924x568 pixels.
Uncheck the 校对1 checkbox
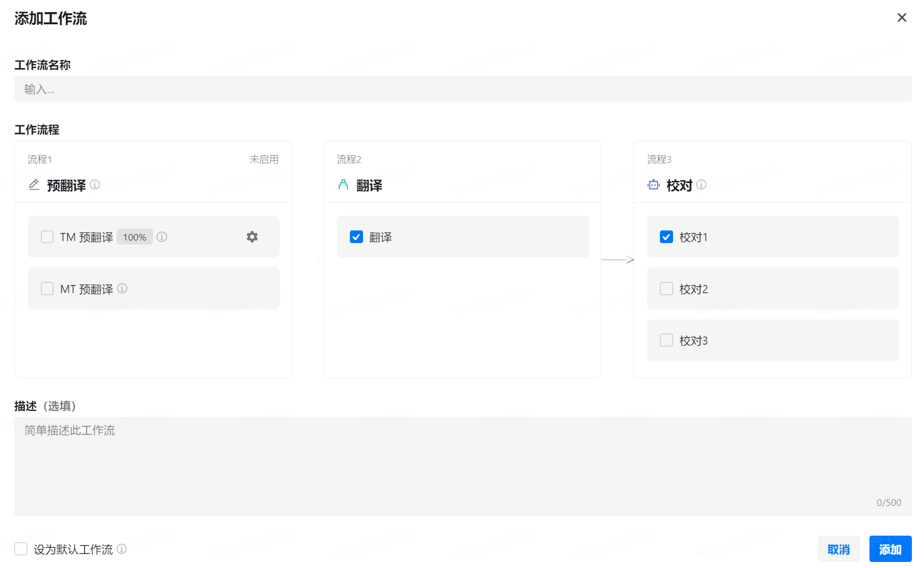click(666, 237)
